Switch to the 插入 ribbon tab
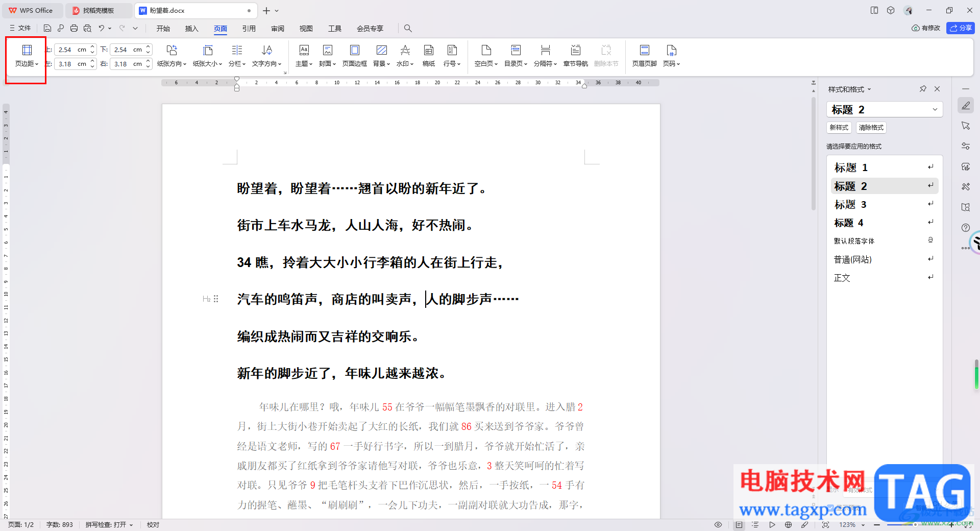 coord(191,29)
